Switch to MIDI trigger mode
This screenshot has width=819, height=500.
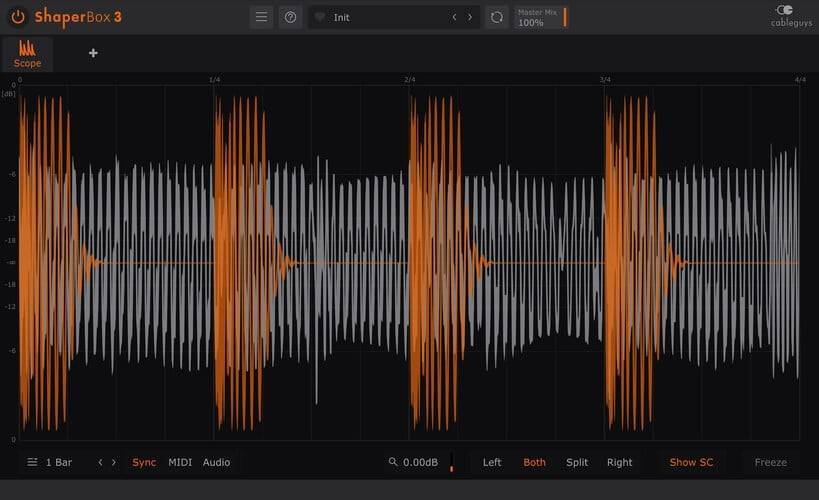(x=180, y=462)
